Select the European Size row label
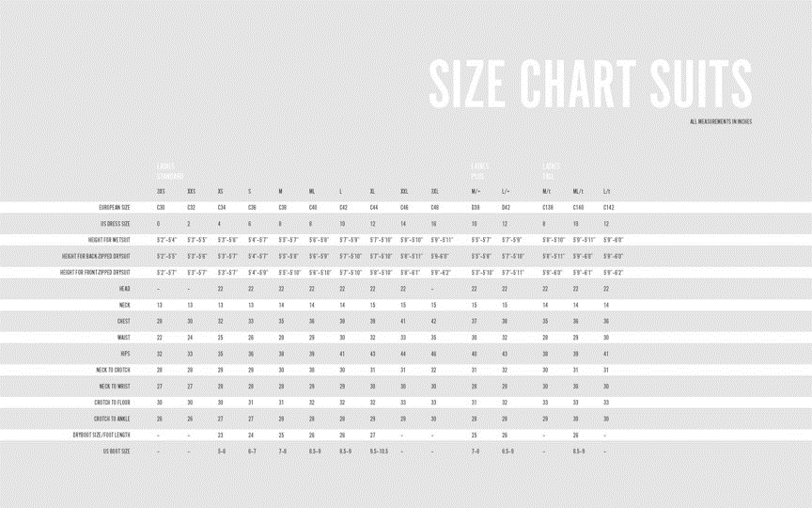Viewport: 812px width, 508px height. [115, 207]
